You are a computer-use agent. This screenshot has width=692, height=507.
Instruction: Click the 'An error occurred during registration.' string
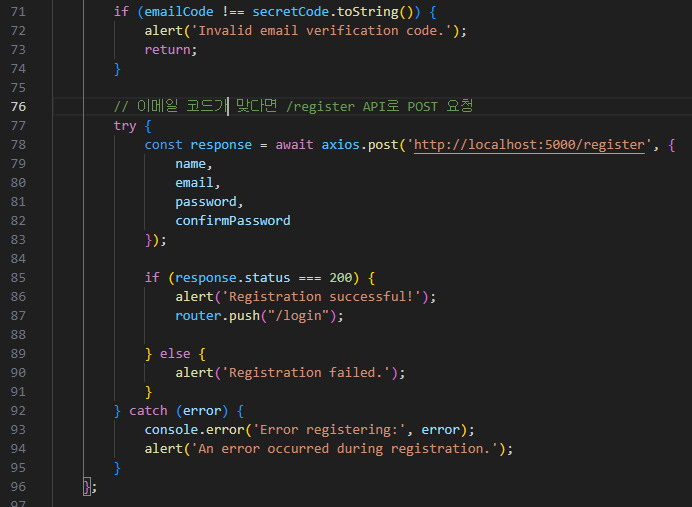[344, 449]
